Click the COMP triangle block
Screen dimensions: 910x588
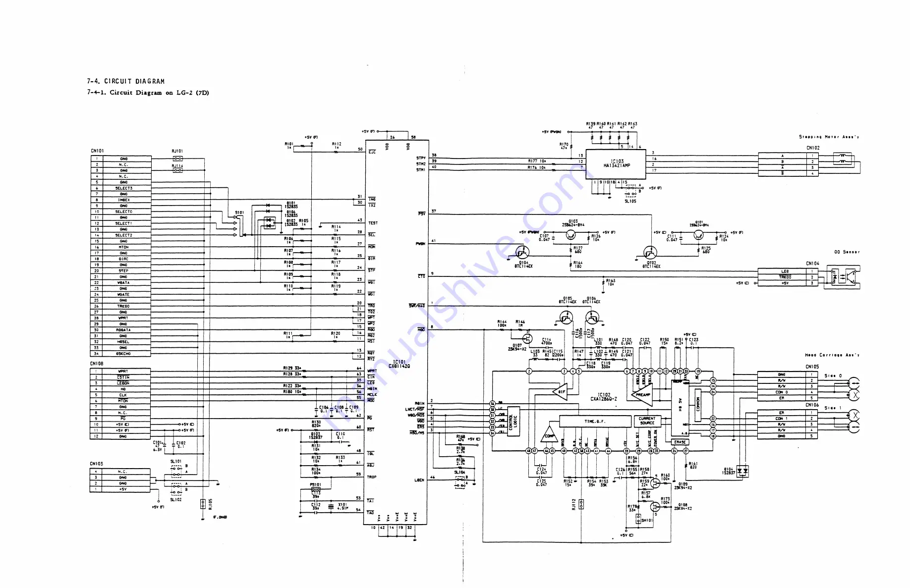tap(549, 434)
